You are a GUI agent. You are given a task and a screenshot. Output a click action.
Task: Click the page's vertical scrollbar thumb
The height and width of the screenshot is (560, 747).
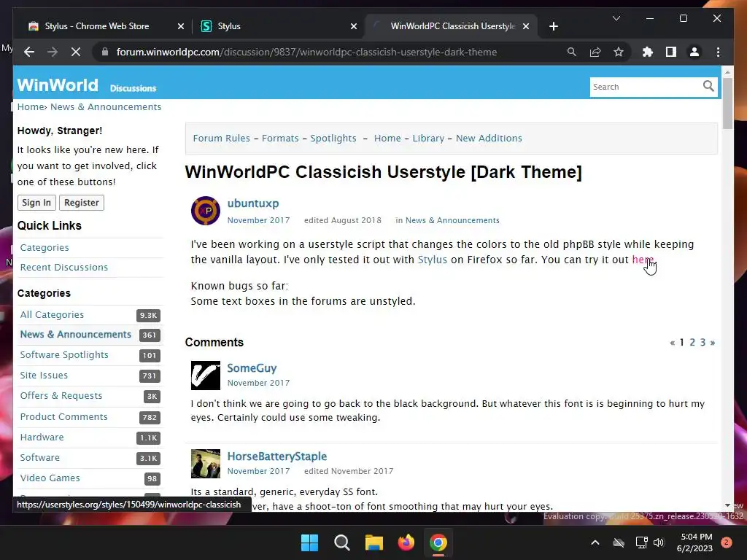click(x=727, y=104)
